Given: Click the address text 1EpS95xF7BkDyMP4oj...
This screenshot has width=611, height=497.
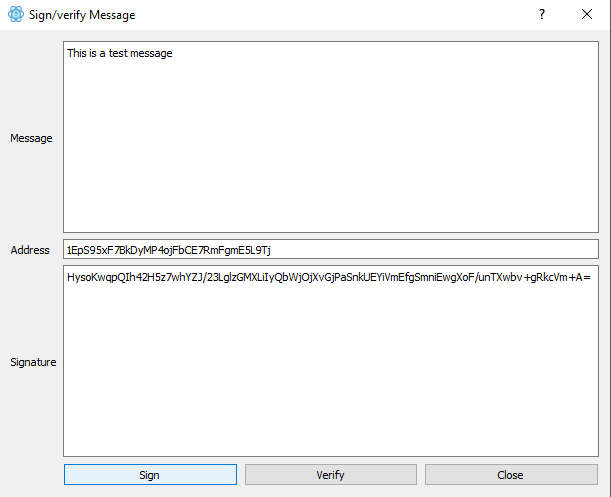Looking at the screenshot, I should tap(168, 250).
